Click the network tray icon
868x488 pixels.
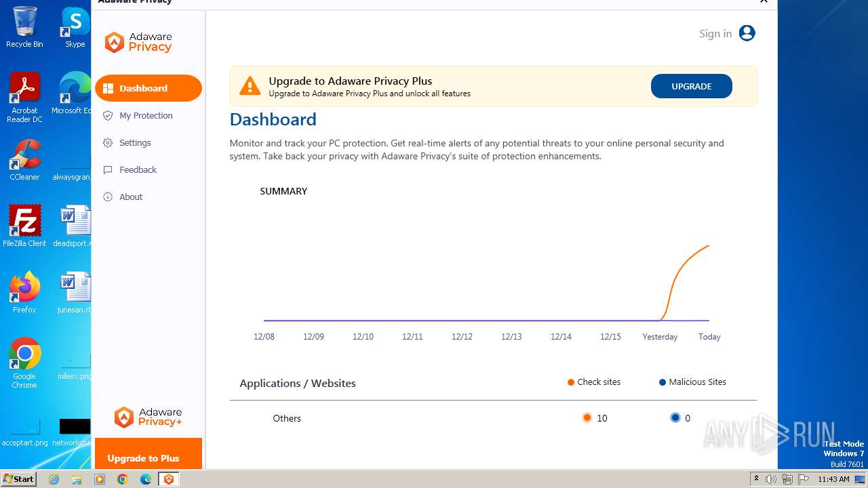coord(787,479)
